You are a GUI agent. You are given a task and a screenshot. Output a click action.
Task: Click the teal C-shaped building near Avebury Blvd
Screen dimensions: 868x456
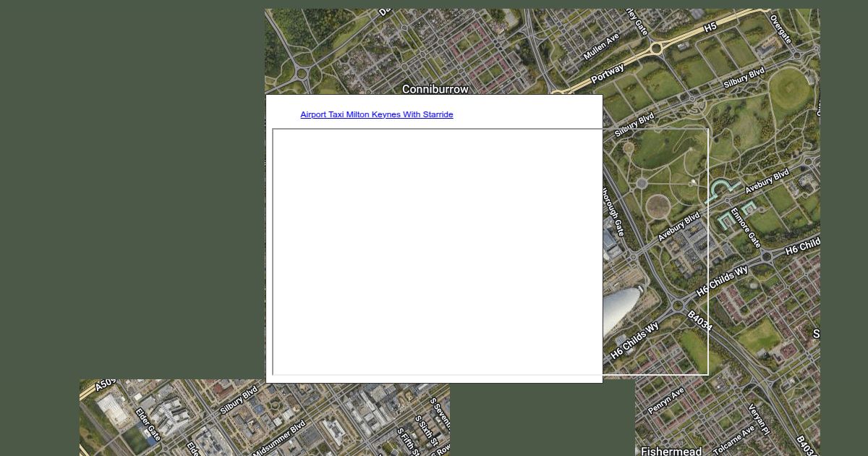pyautogui.click(x=720, y=190)
